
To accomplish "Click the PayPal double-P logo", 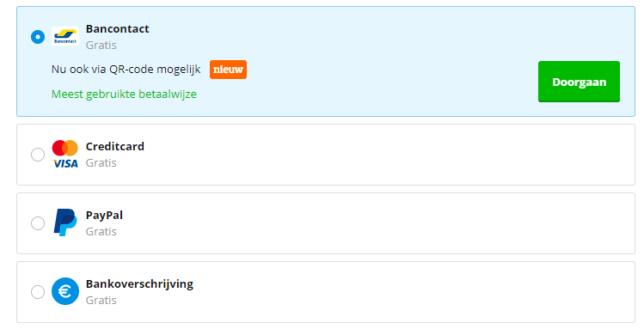I will coord(64,222).
